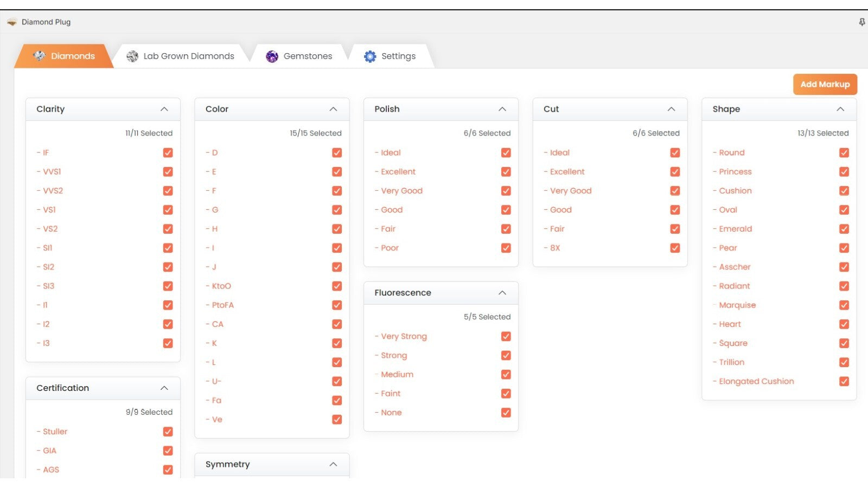Open the Diamonds tab
This screenshot has height=488, width=868.
click(64, 56)
